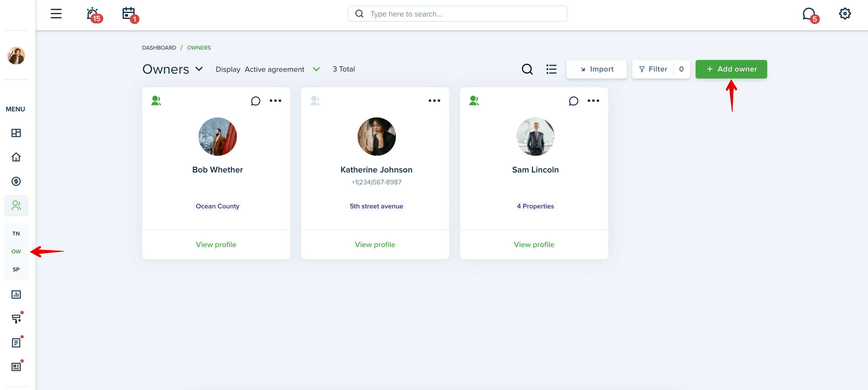The width and height of the screenshot is (868, 390).
Task: Open accounting dollar icon in sidebar
Action: coord(16,181)
